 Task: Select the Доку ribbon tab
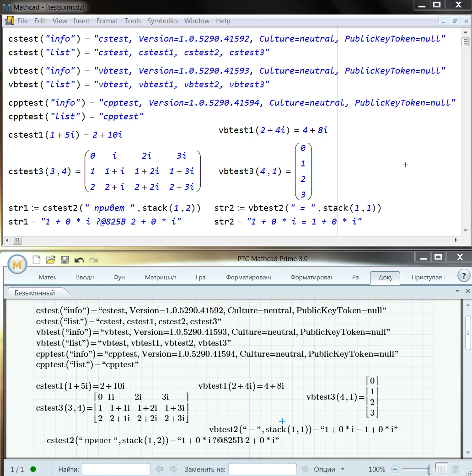385,278
